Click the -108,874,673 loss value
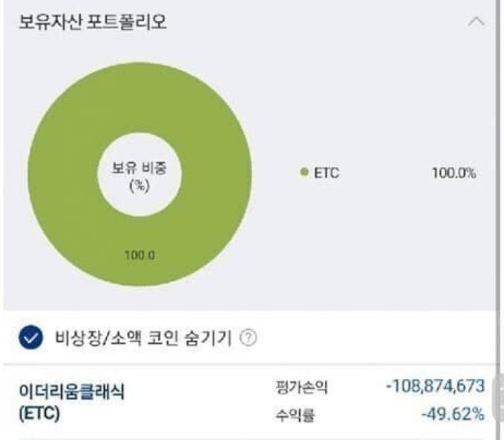This screenshot has width=504, height=440. (x=435, y=386)
